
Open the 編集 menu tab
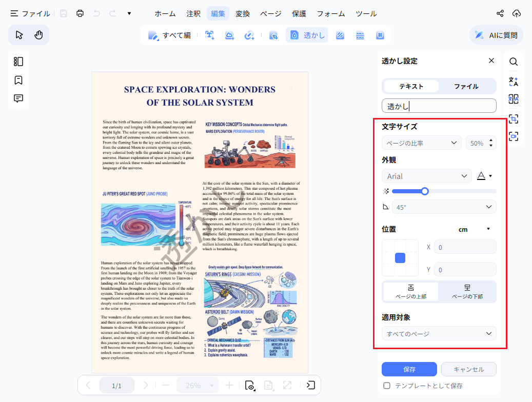coord(218,13)
